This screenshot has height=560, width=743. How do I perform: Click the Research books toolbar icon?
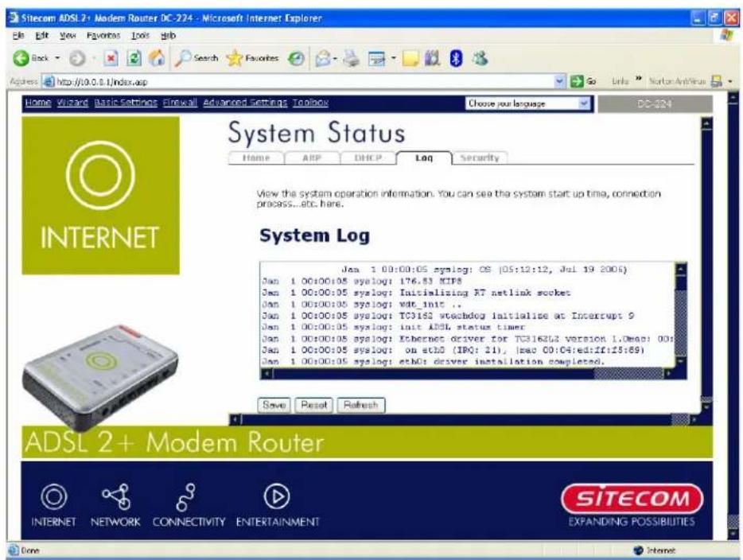[432, 58]
